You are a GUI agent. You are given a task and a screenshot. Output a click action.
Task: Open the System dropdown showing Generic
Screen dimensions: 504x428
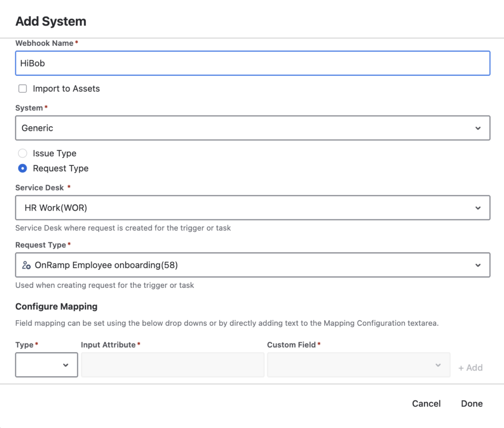click(x=246, y=128)
